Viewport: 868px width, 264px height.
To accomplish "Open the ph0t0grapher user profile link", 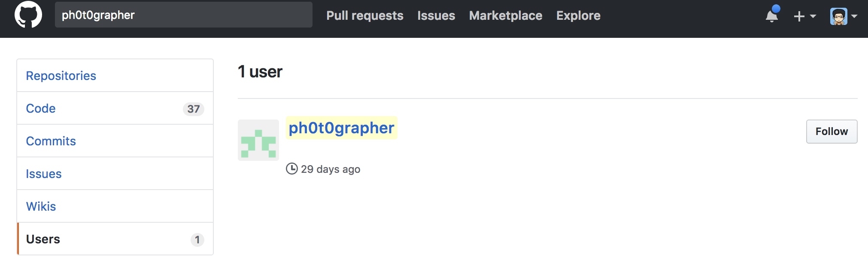I will pos(341,128).
